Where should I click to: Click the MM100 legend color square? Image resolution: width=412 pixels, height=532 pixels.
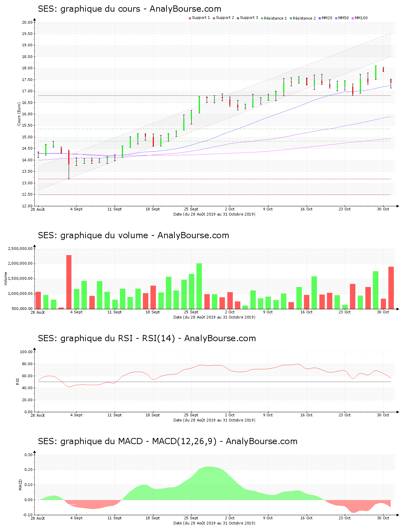[353, 18]
